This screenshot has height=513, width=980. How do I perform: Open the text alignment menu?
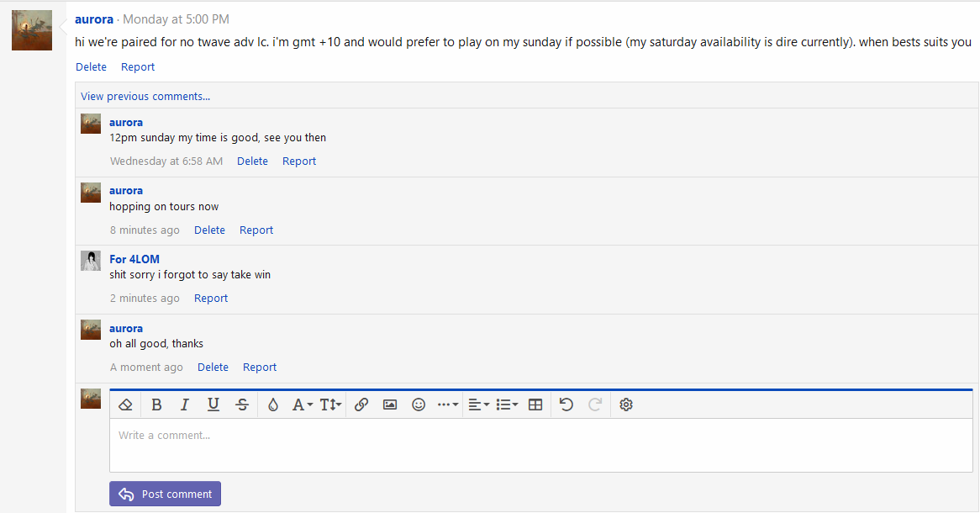[478, 405]
